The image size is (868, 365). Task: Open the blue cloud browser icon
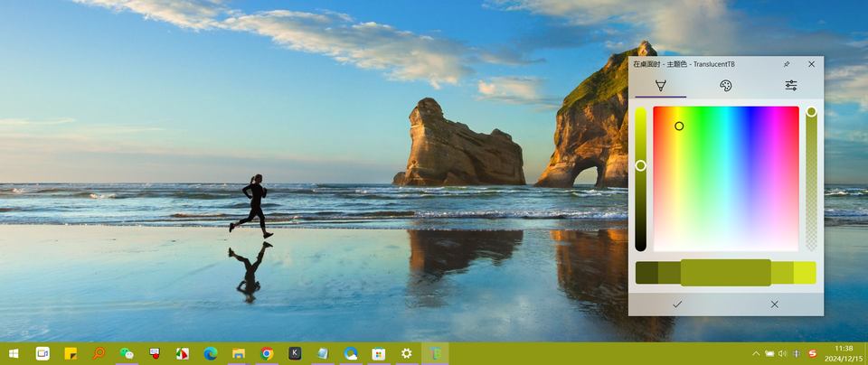[351, 353]
